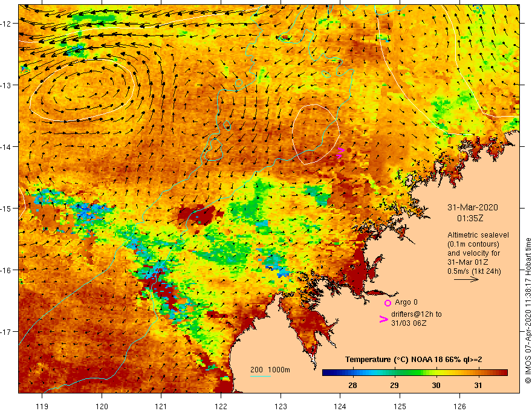Click colorbar tick label 29
Image resolution: width=532 pixels, height=411 pixels.
pyautogui.click(x=394, y=385)
